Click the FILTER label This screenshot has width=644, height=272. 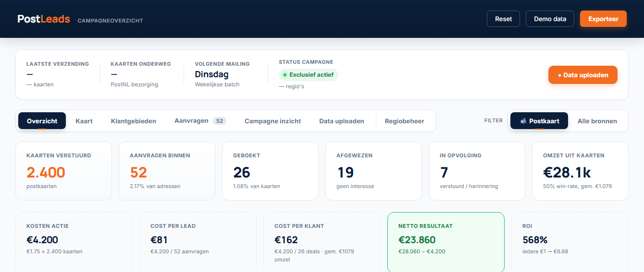494,121
